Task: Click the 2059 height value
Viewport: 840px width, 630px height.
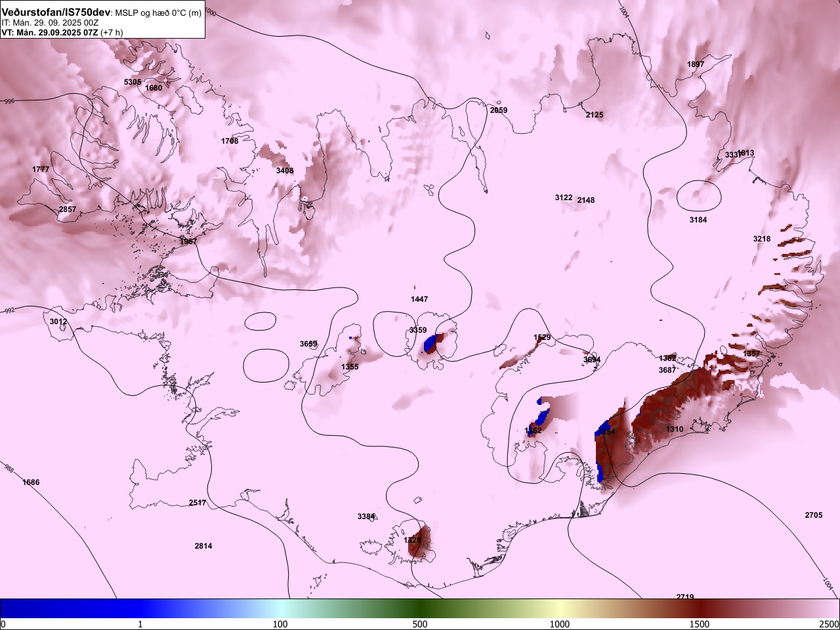Action: 499,110
